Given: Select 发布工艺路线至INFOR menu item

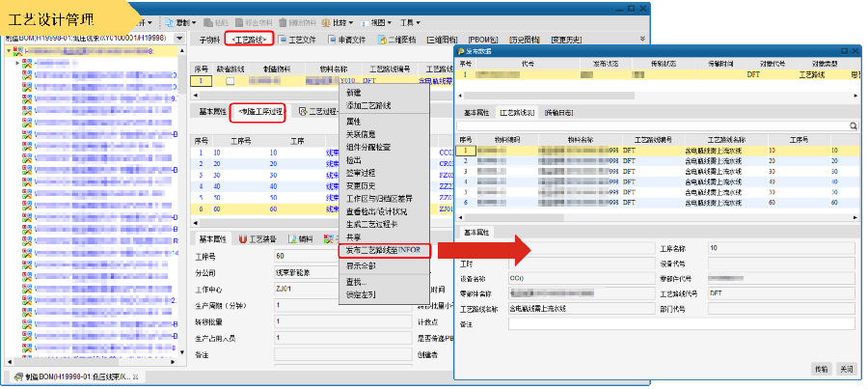Looking at the screenshot, I should point(384,250).
